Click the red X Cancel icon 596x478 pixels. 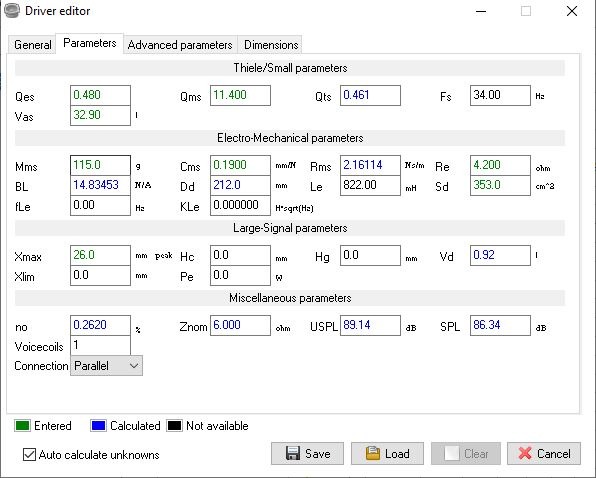[525, 453]
